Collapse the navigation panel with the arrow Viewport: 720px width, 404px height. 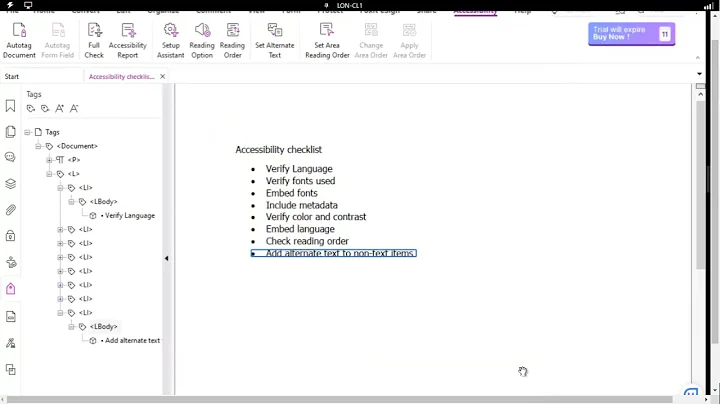tap(166, 258)
